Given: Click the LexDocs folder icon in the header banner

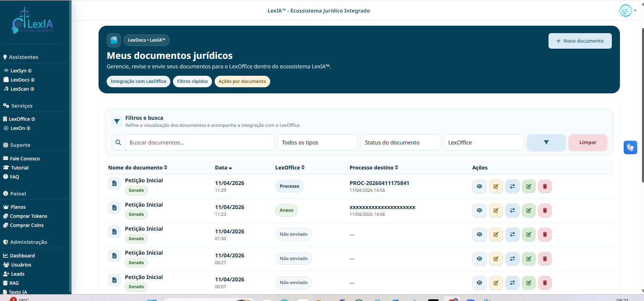Looking at the screenshot, I should click(x=114, y=40).
